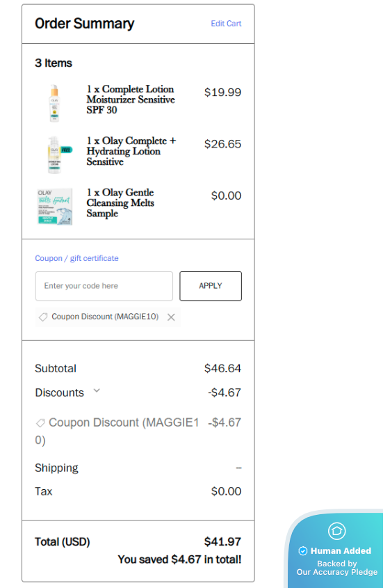Open the Human Added house badge icon
Viewport: 383px width, 588px height.
(336, 531)
